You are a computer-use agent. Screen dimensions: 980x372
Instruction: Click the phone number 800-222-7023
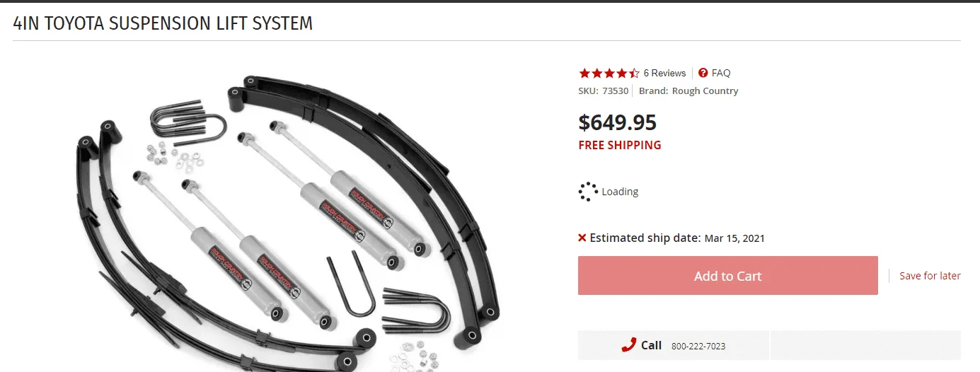pyautogui.click(x=698, y=346)
